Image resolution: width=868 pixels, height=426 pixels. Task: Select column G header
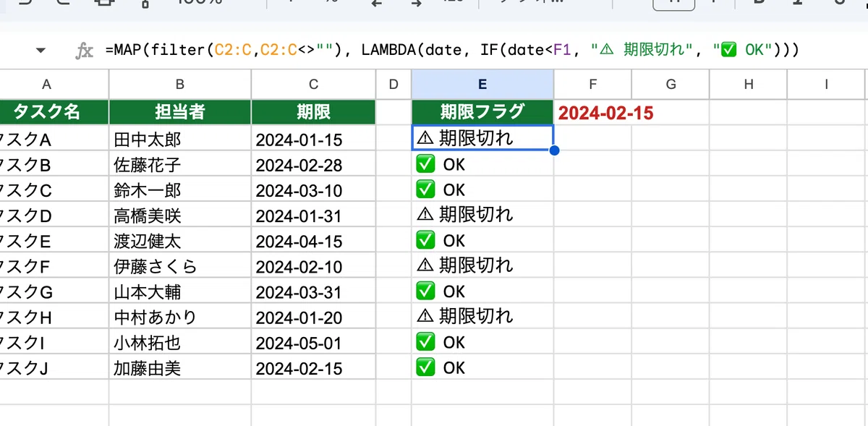pyautogui.click(x=671, y=85)
